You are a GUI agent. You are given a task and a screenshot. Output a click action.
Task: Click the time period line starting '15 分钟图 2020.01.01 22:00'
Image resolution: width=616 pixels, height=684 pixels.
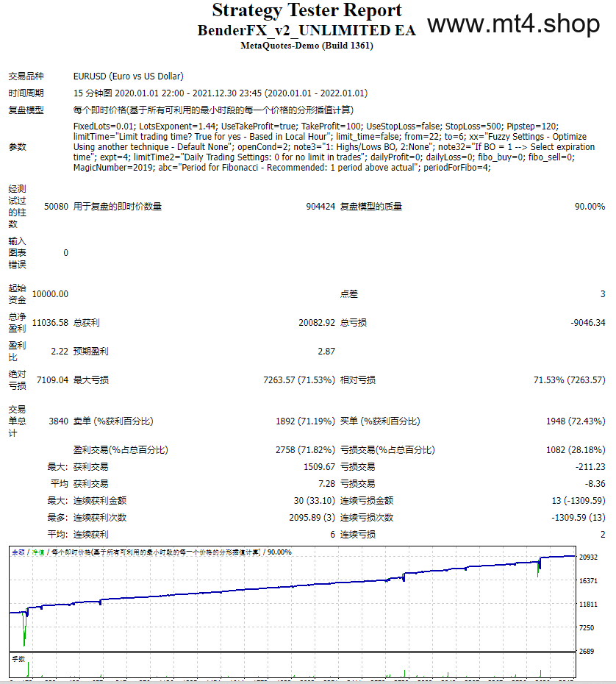[220, 93]
